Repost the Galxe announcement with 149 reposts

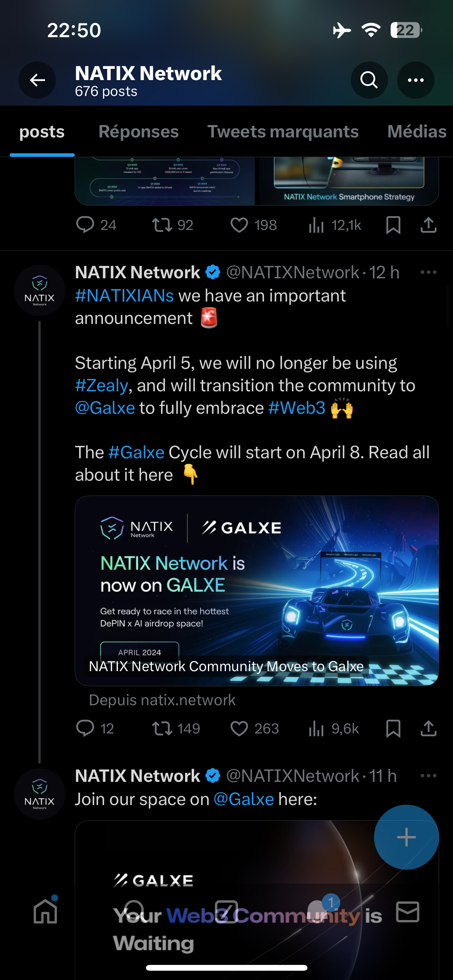coord(162,728)
